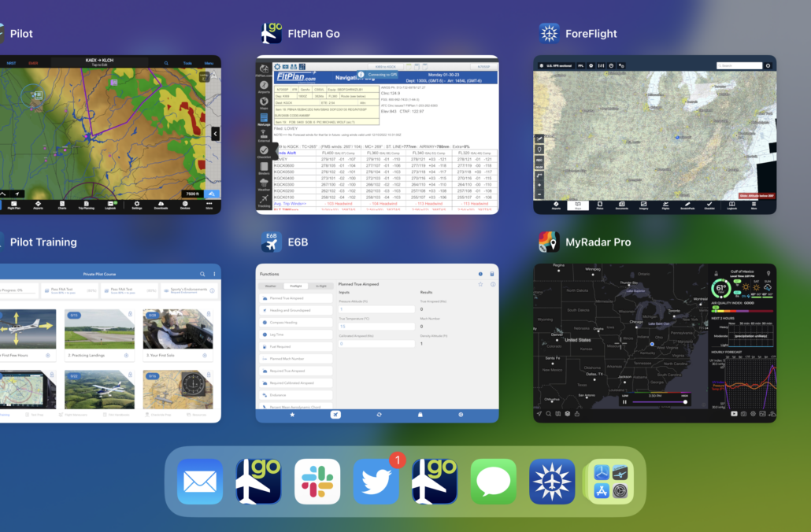811x532 pixels.
Task: Open U.S. VFR sectional layer dropdown
Action: click(x=557, y=65)
